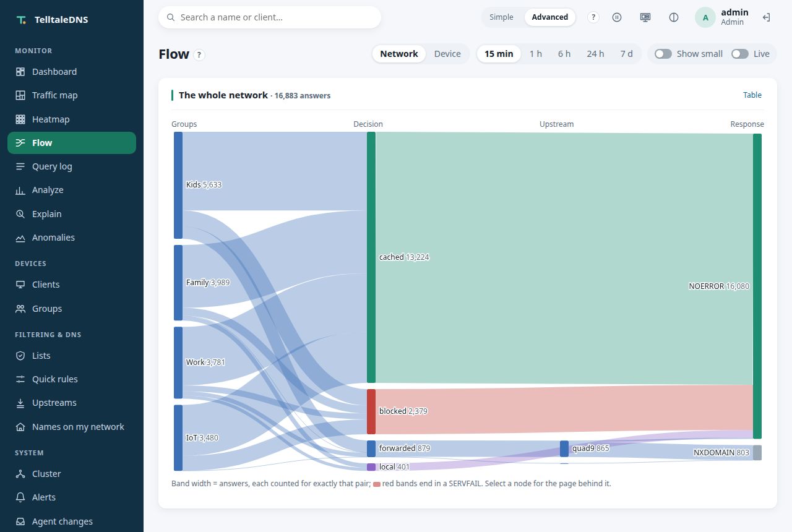The width and height of the screenshot is (792, 532).
Task: Click The whole network heading
Action: point(223,95)
